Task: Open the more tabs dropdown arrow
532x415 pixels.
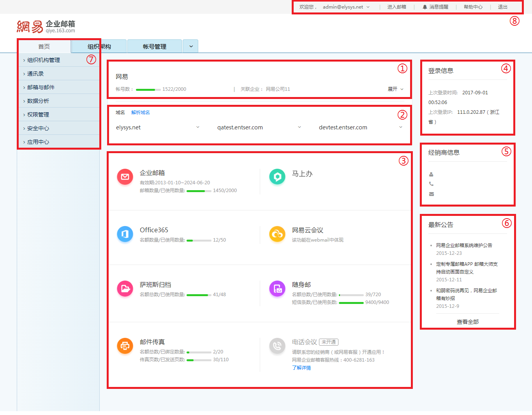Action: [191, 46]
